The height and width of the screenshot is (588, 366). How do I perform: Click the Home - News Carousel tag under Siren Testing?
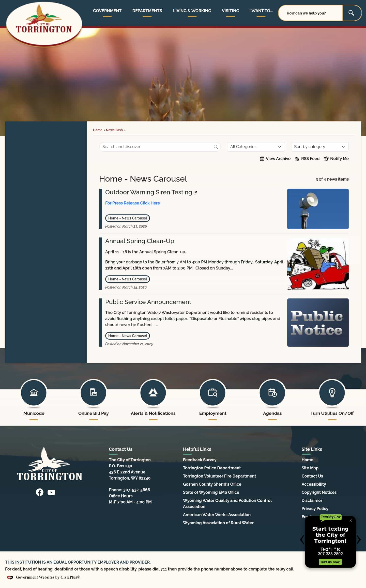[x=128, y=218]
